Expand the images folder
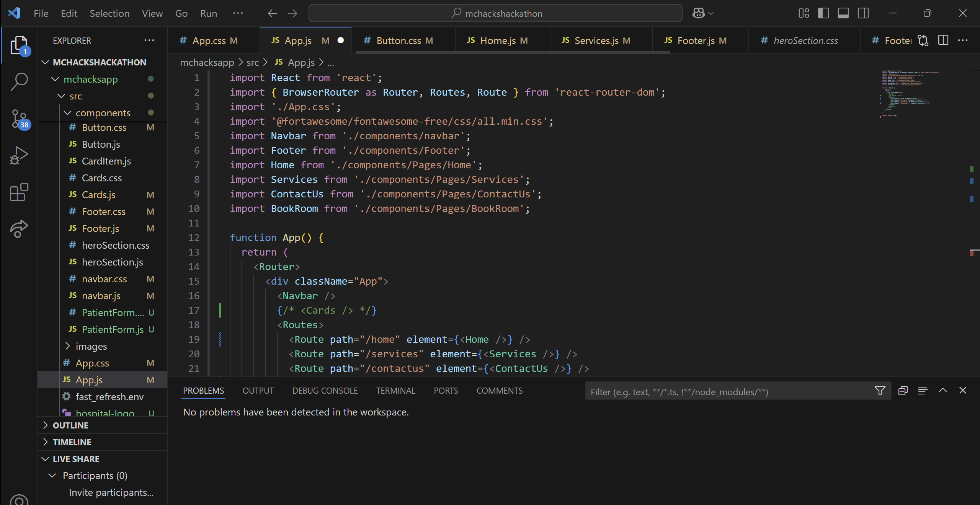 pyautogui.click(x=91, y=346)
